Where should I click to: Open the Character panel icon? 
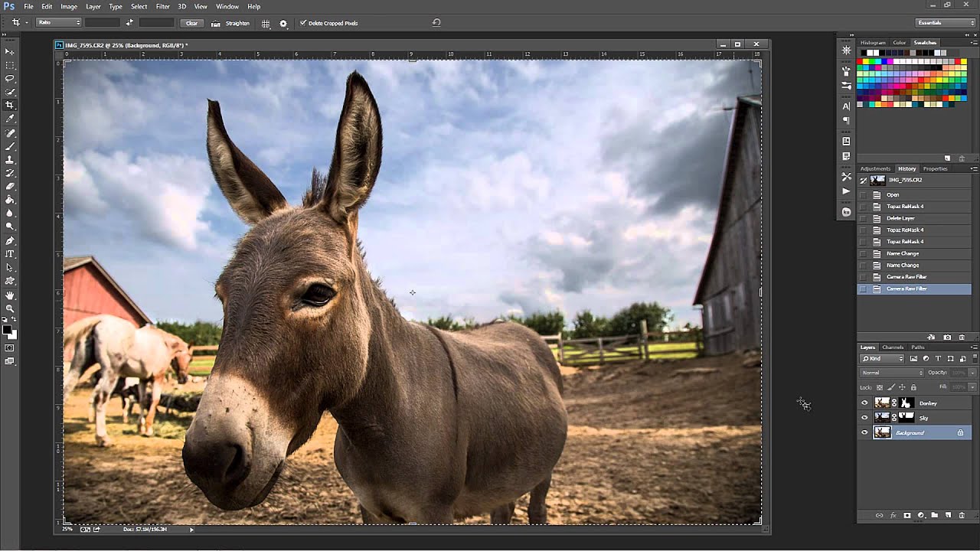846,106
